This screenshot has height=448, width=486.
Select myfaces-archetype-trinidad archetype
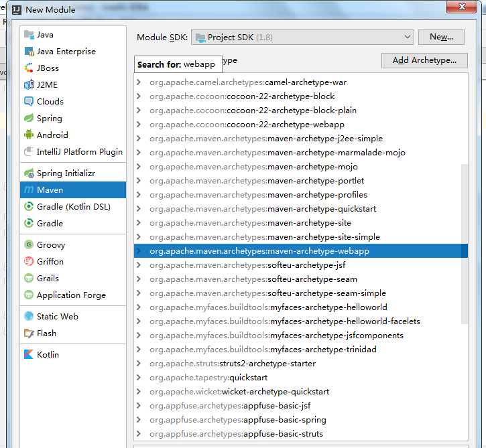(x=301, y=350)
